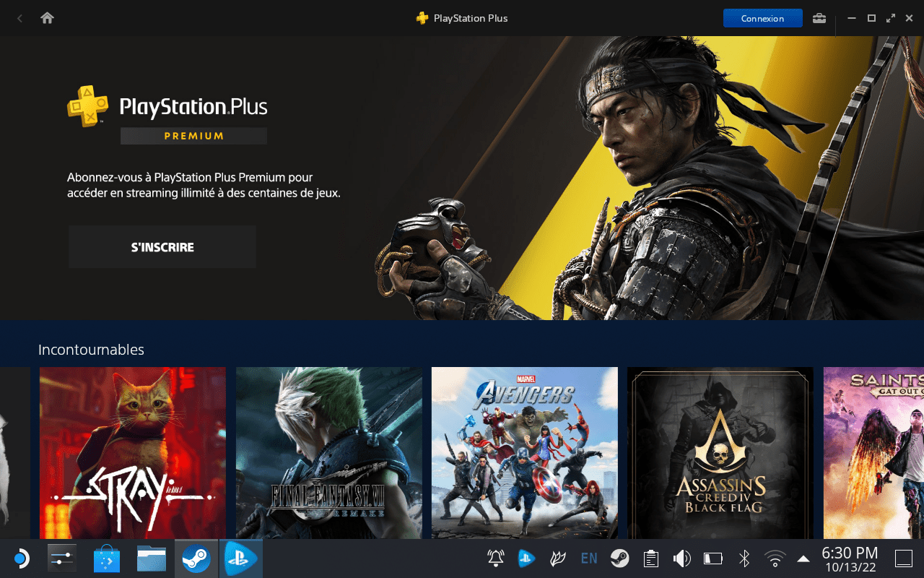Image resolution: width=924 pixels, height=578 pixels.
Task: Launch Dolphin file manager from taskbar
Action: (152, 558)
